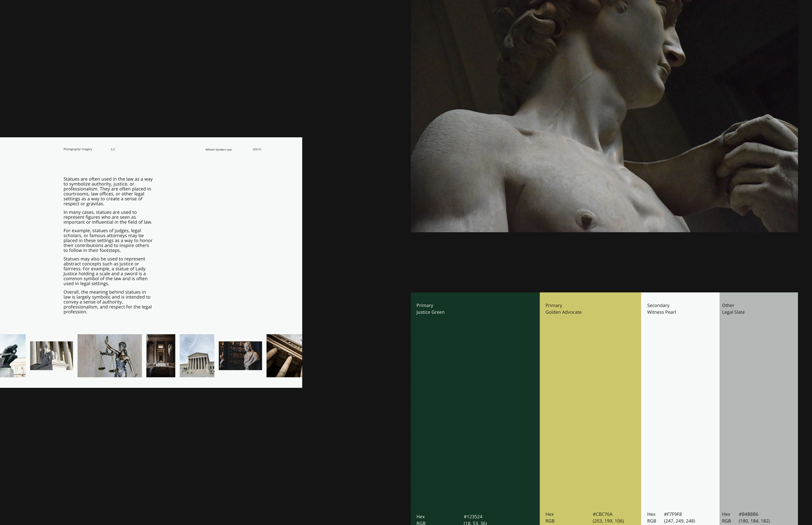Select the Witness Pearl color swatch

(x=680, y=409)
